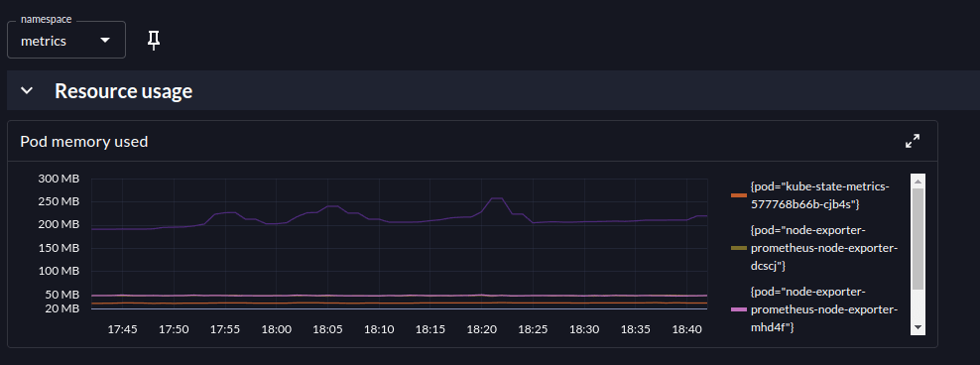Viewport: 980px width, 365px height.
Task: Click the 18:25 time axis label
Action: click(533, 328)
